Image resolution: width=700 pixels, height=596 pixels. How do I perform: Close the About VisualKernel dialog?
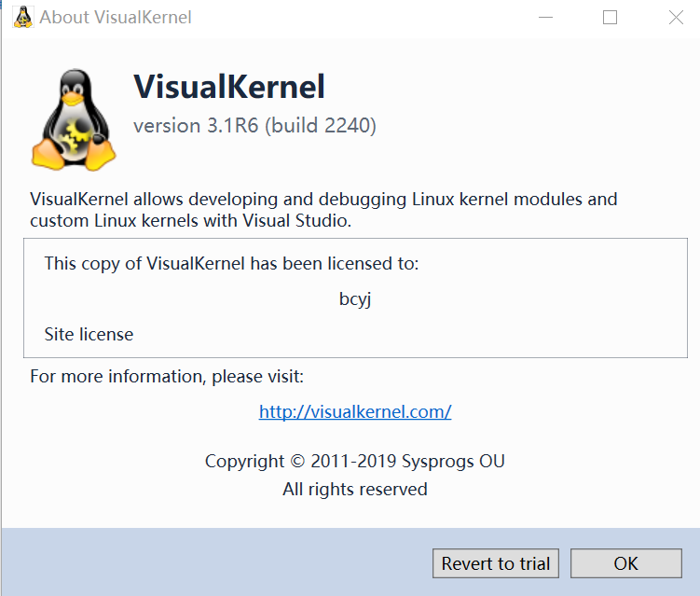tap(676, 18)
